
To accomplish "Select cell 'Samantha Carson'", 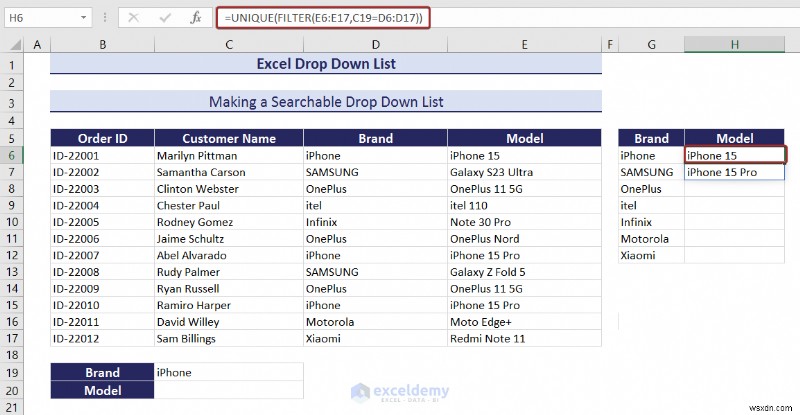I will click(x=229, y=172).
